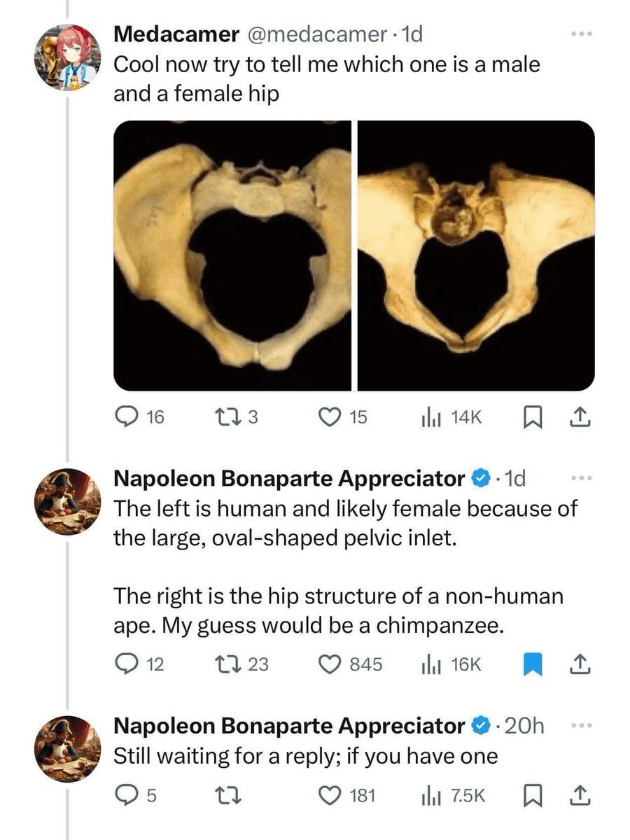630x840 pixels.
Task: View analytics for the 14K views tweet
Action: pyautogui.click(x=429, y=418)
